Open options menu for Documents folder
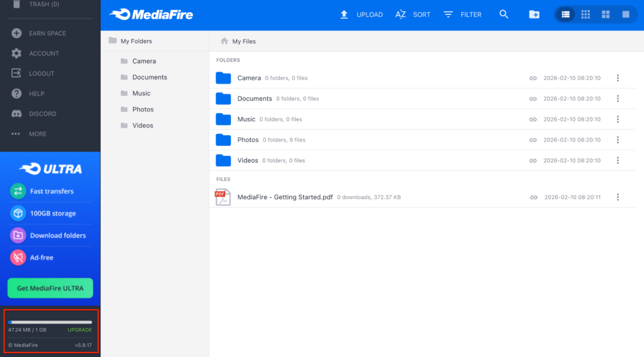The width and height of the screenshot is (644, 357). point(618,99)
